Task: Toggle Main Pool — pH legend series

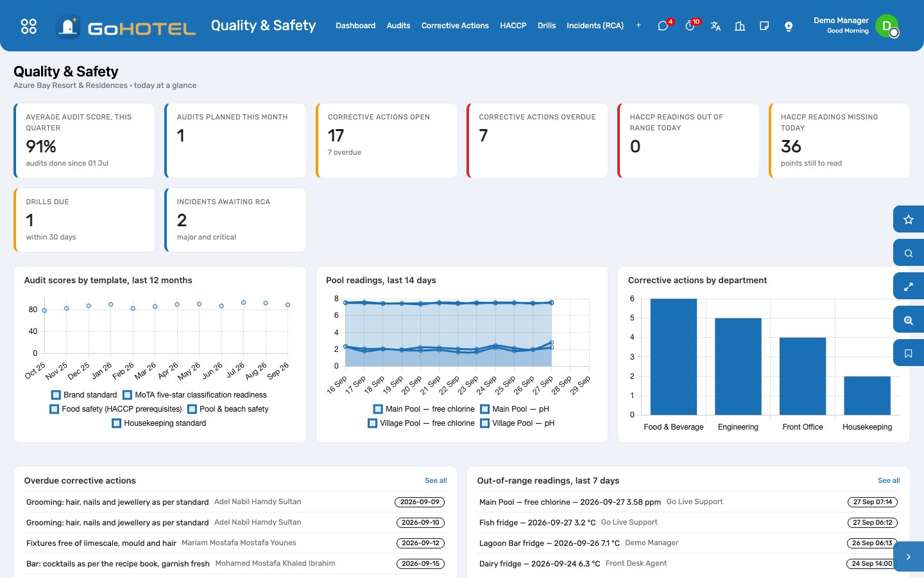Action: [515, 409]
